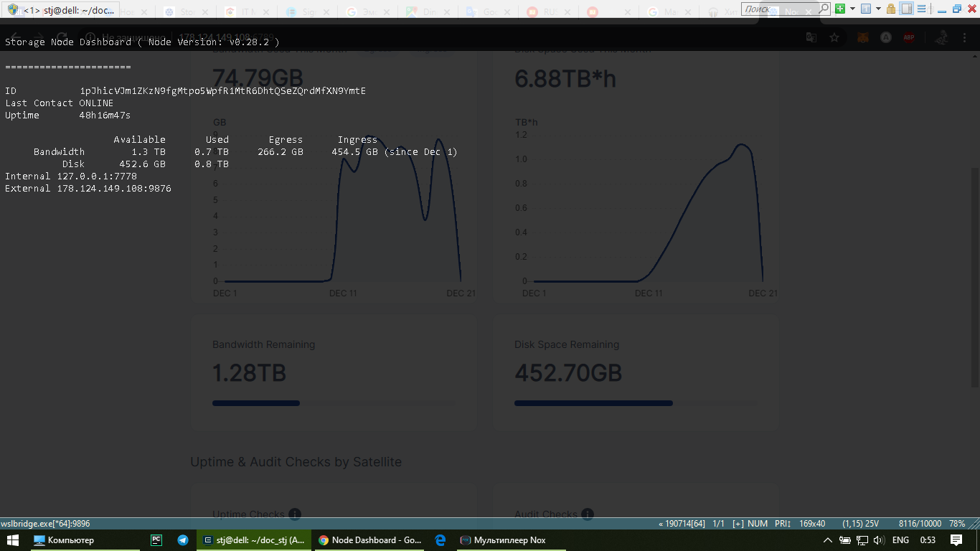Click the green new console plus icon
Screen dimensions: 980x551
(839, 9)
